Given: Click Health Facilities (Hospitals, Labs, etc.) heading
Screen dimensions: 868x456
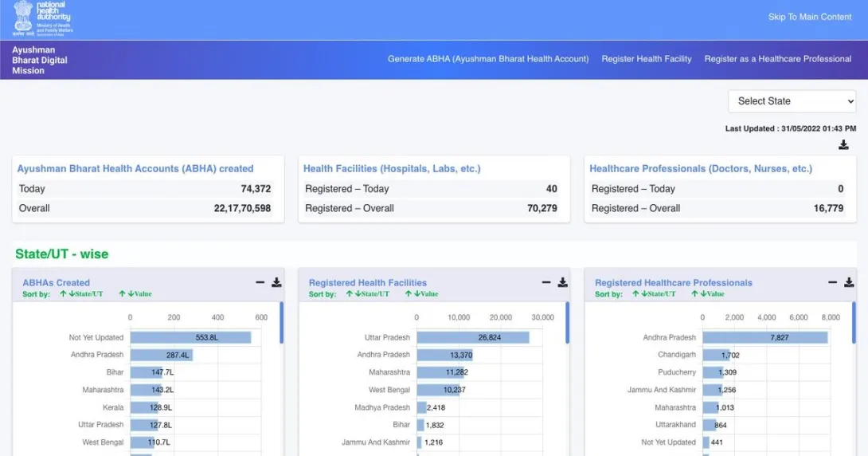Looking at the screenshot, I should tap(392, 168).
